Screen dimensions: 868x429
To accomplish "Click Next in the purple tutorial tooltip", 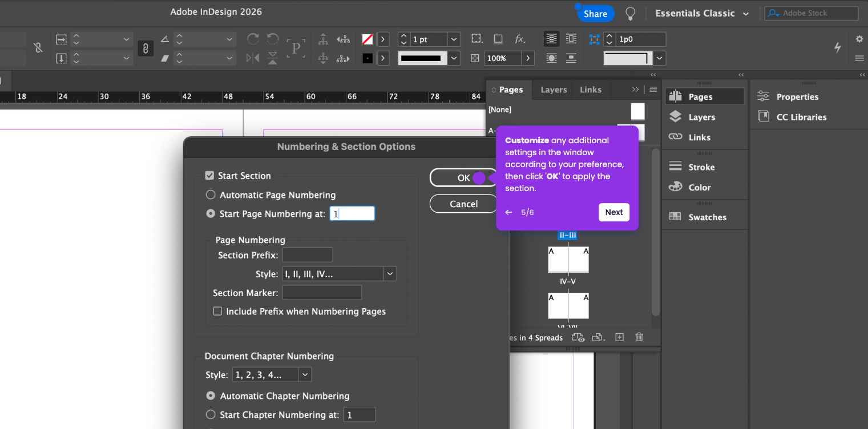I will pyautogui.click(x=613, y=212).
